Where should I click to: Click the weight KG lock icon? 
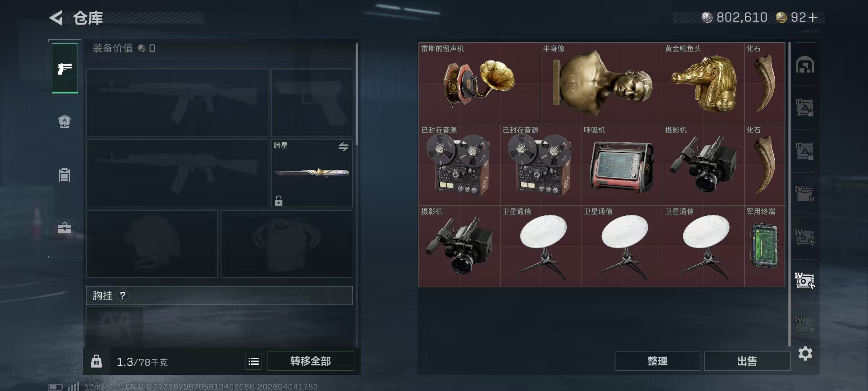click(x=96, y=361)
